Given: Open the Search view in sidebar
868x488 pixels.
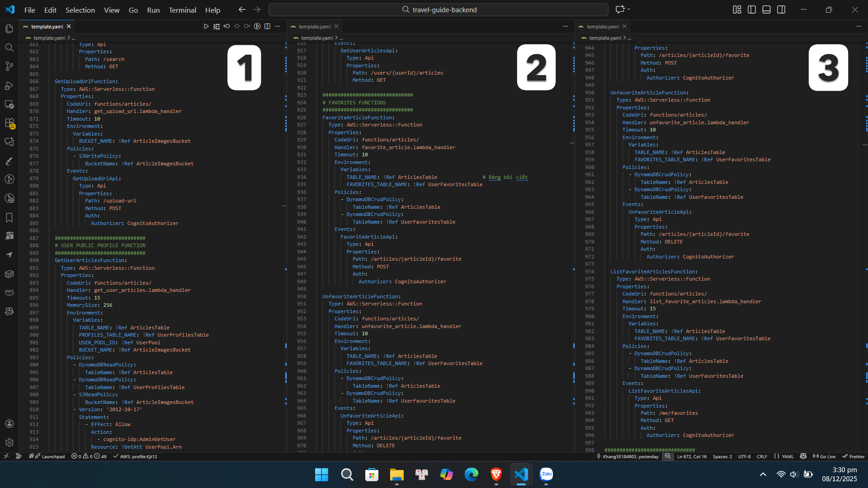Looking at the screenshot, I should click(x=9, y=47).
